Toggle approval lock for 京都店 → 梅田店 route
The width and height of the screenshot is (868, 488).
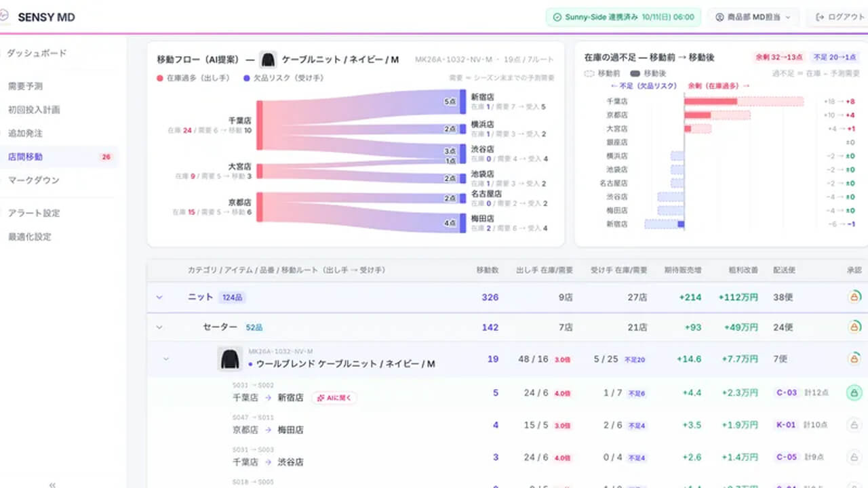854,425
